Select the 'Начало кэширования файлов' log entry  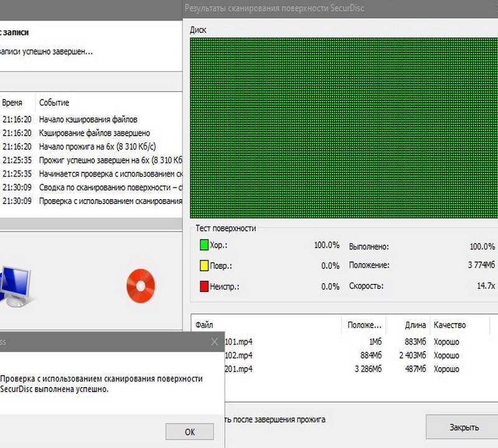pos(88,119)
